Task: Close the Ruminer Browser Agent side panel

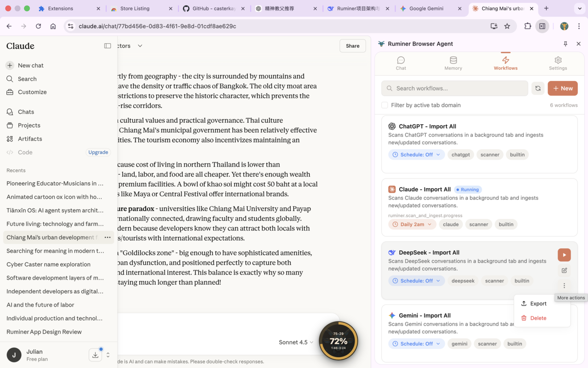Action: (x=578, y=44)
